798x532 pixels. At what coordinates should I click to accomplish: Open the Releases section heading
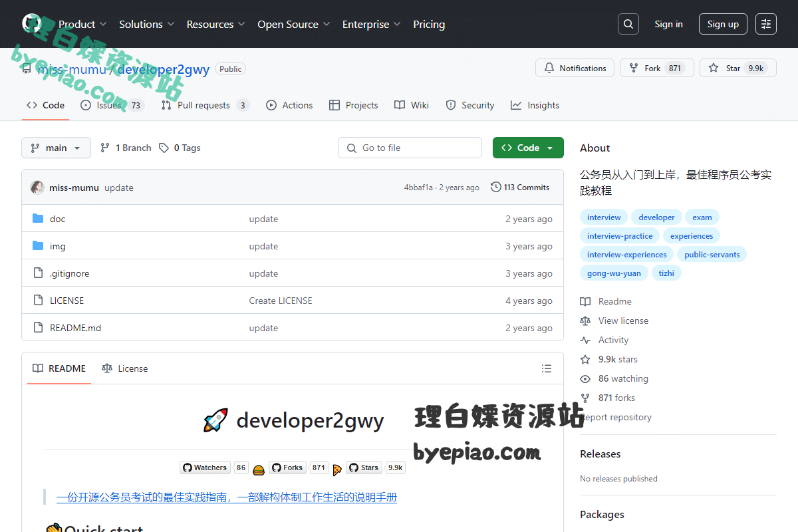(x=600, y=454)
